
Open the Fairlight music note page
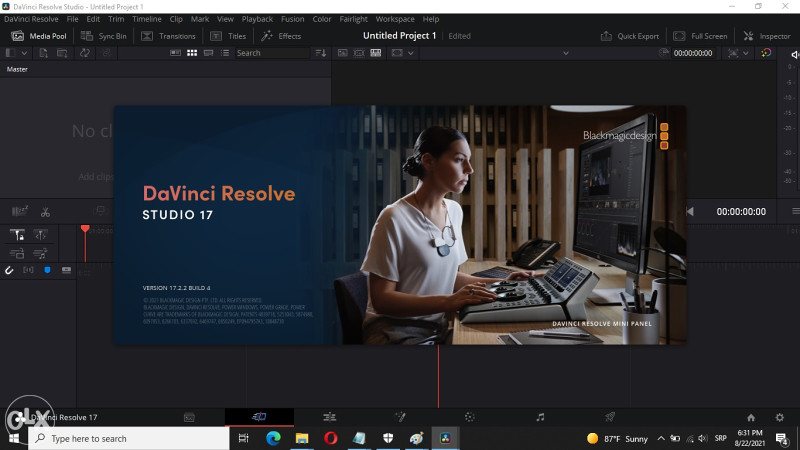tap(540, 417)
